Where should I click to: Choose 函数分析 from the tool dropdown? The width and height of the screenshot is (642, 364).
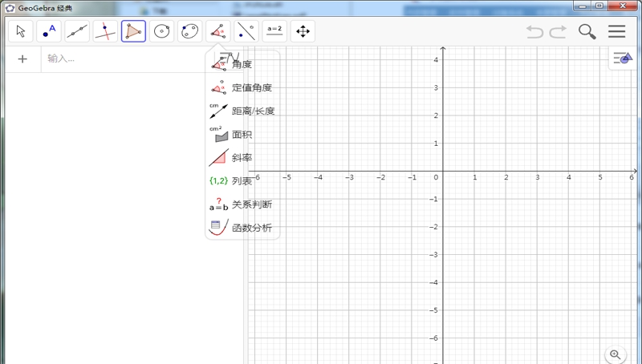(x=242, y=228)
